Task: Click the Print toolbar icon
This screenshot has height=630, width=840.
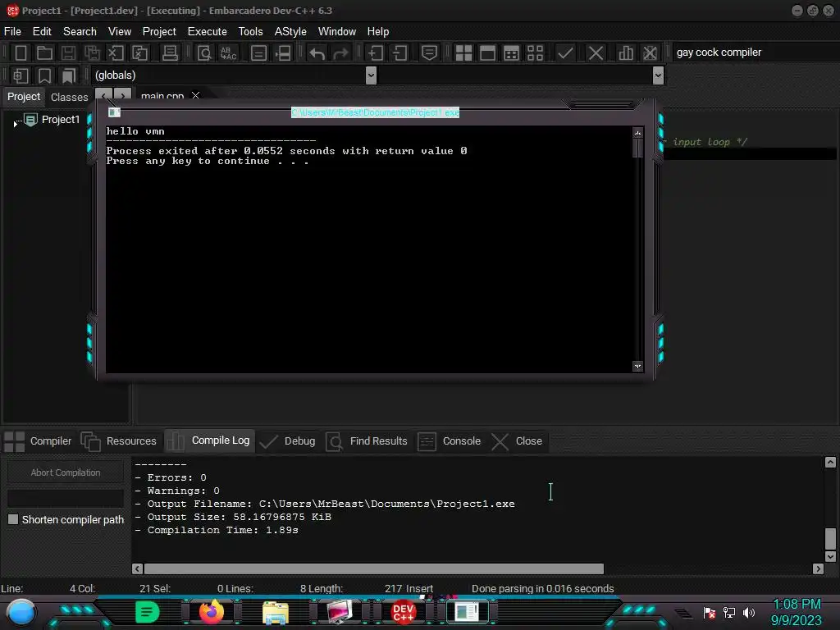Action: (170, 53)
